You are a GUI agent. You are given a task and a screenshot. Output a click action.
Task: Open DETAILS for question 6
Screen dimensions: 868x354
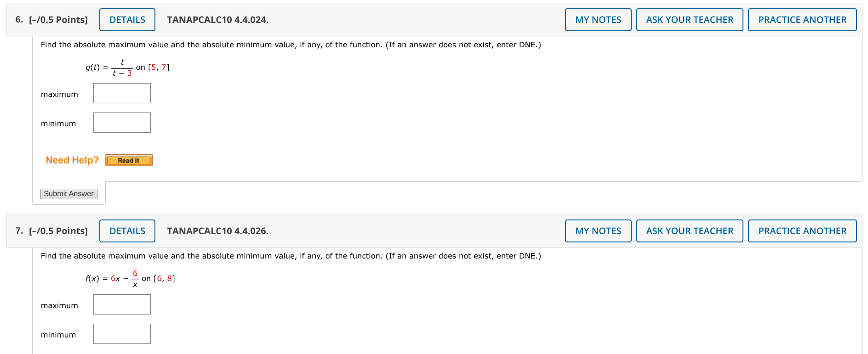click(x=127, y=19)
